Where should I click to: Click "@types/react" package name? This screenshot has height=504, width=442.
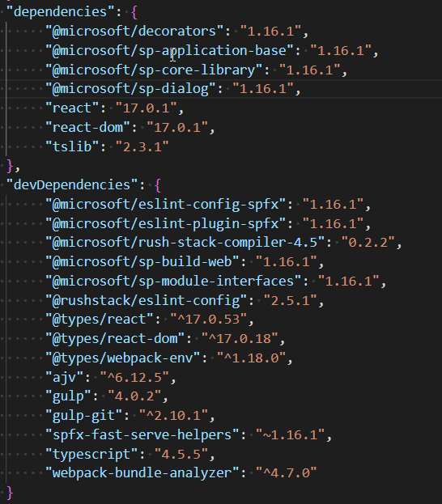pos(100,320)
